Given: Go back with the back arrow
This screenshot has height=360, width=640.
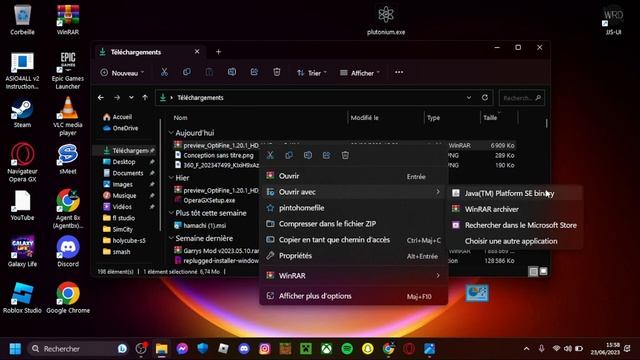Looking at the screenshot, I should coord(100,98).
